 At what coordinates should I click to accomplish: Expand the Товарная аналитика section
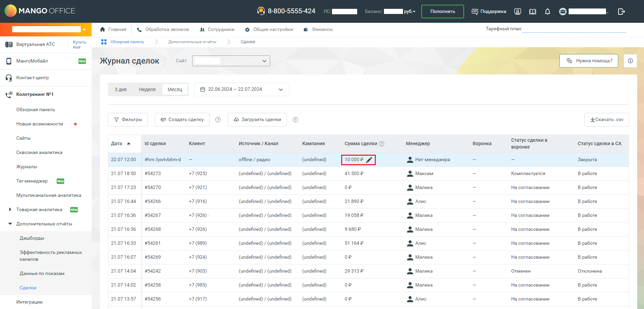10,210
